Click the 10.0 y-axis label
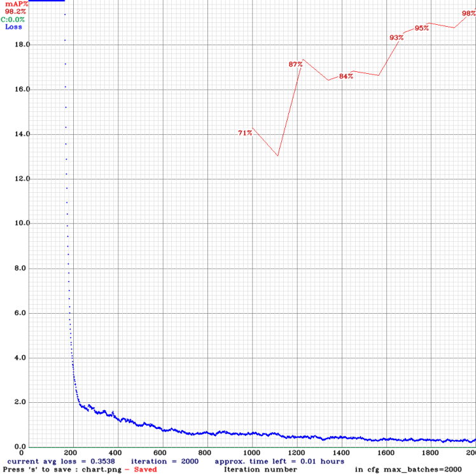The height and width of the screenshot is (476, 476). click(x=22, y=223)
